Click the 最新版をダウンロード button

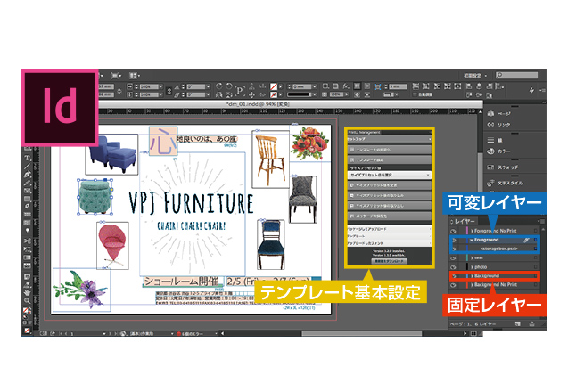[x=389, y=261]
